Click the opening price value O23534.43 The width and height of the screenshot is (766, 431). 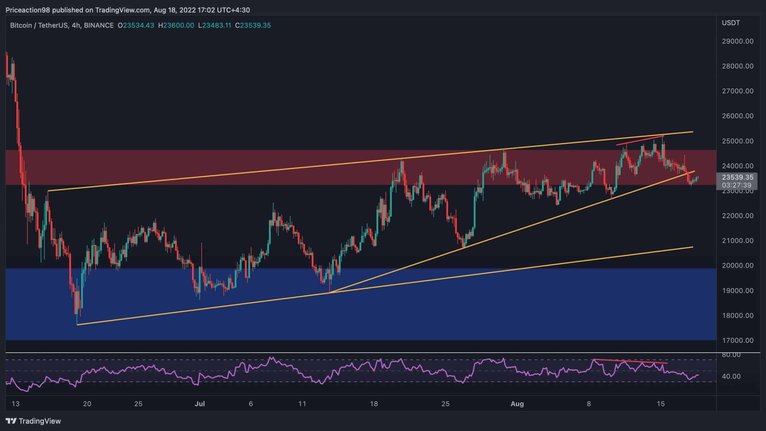136,25
